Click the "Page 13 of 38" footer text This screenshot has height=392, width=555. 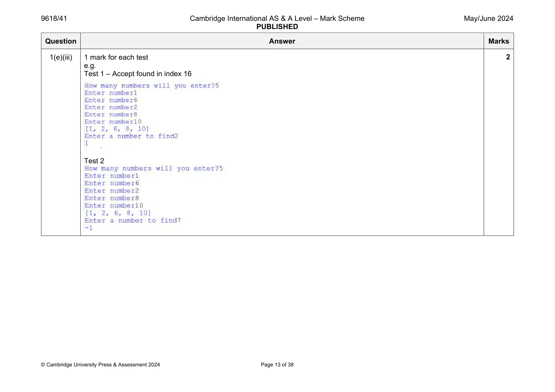(277, 365)
